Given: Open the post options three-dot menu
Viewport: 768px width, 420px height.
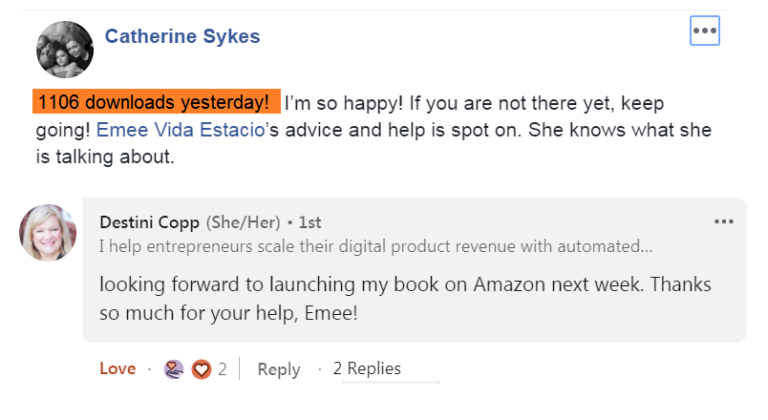Looking at the screenshot, I should coord(705,31).
